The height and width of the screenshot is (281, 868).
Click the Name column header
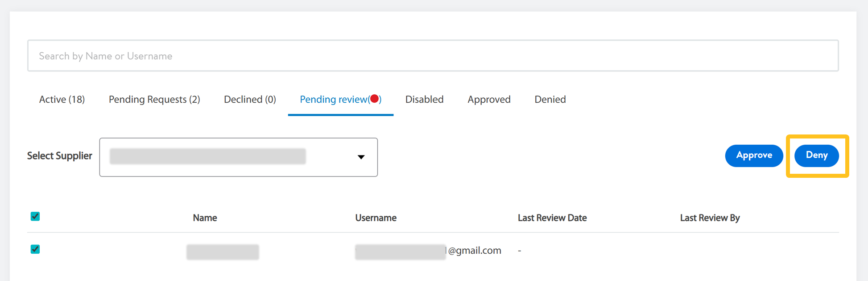[205, 218]
